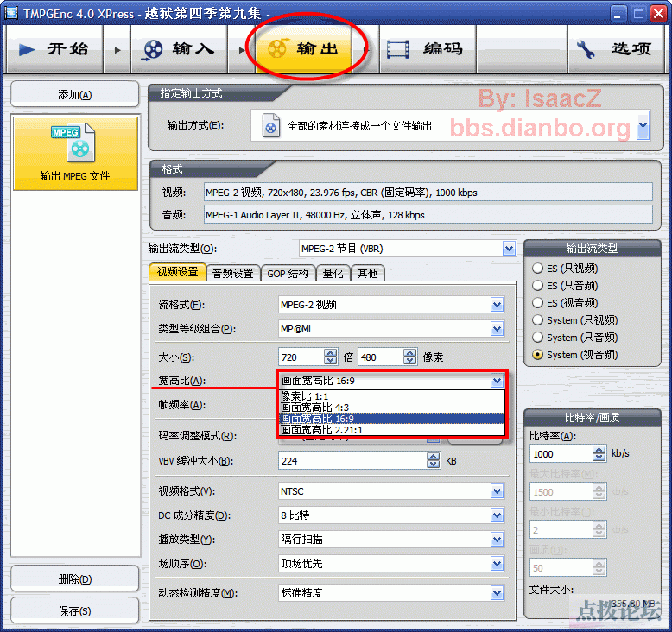Click the height field showing 480
The image size is (672, 632).
pos(381,357)
